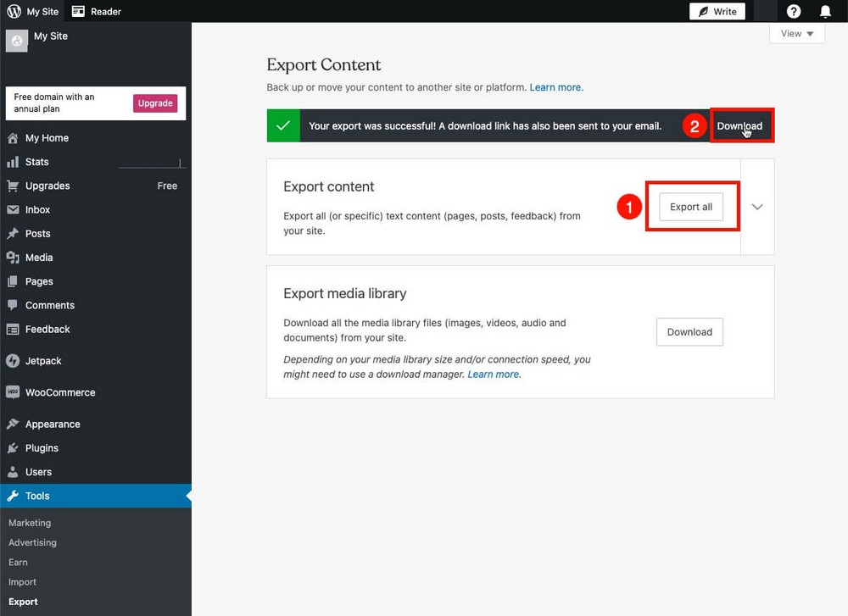Click Download in success notice bar
848x616 pixels.
[739, 126]
